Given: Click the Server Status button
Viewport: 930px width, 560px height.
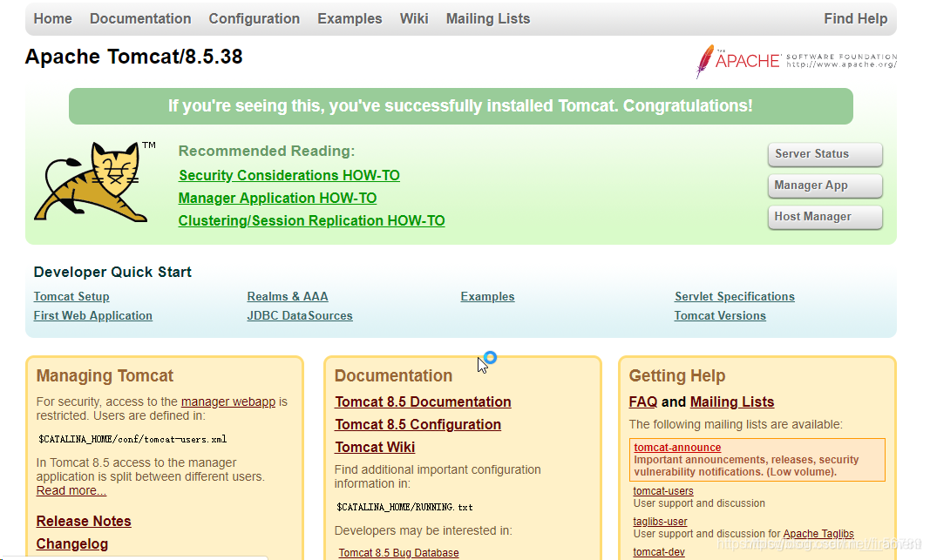Looking at the screenshot, I should click(825, 154).
